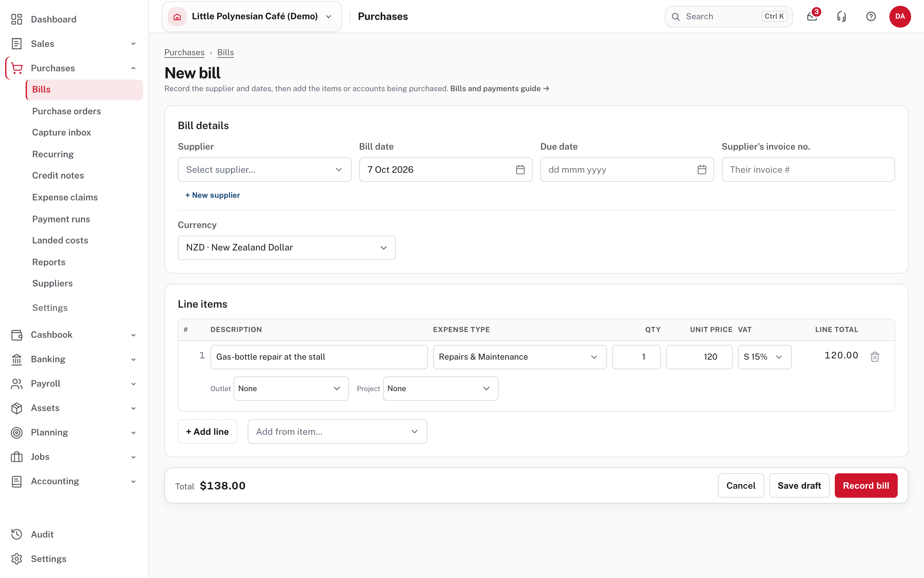Viewport: 924px width, 578px height.
Task: Click the Banking building icon
Action: tap(17, 359)
